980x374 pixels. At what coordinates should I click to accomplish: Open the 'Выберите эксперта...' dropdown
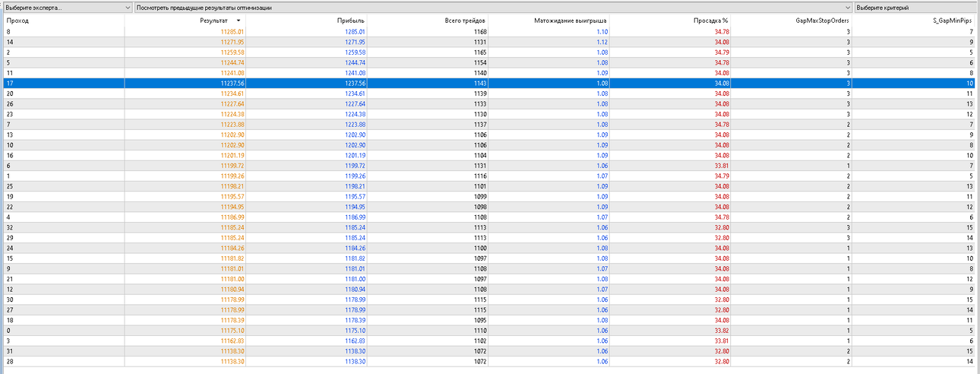click(x=67, y=7)
